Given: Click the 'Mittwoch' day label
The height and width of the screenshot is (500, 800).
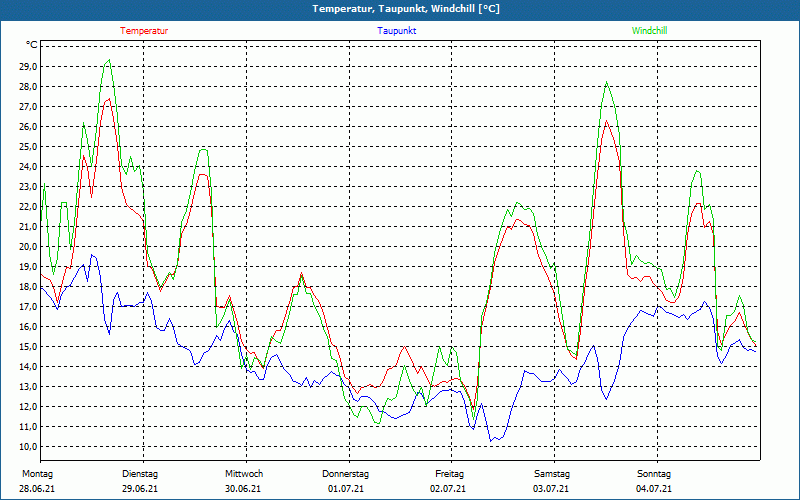Looking at the screenshot, I should [244, 474].
